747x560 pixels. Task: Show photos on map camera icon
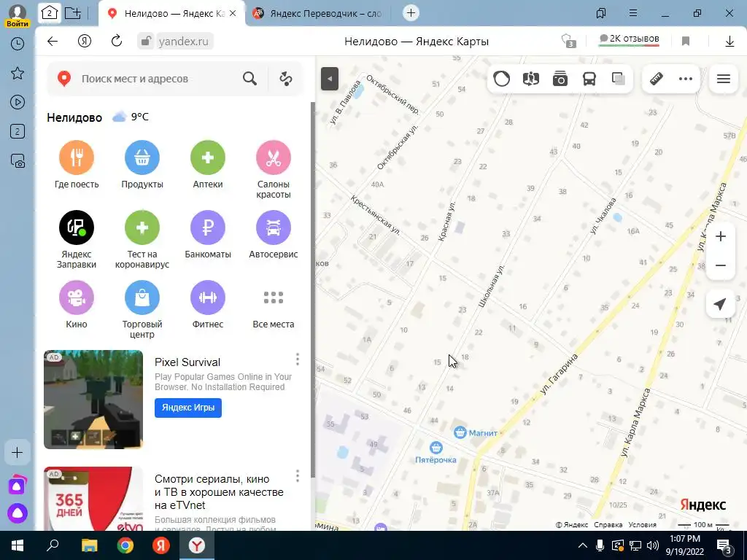560,79
